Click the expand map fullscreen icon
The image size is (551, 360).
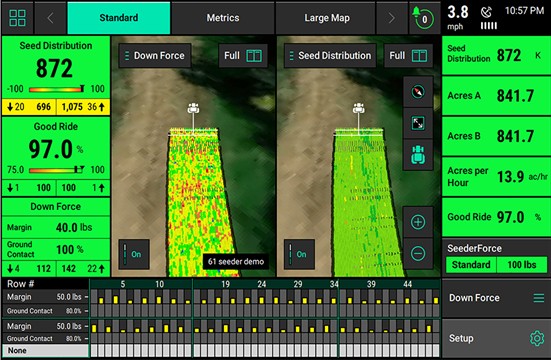tap(418, 123)
